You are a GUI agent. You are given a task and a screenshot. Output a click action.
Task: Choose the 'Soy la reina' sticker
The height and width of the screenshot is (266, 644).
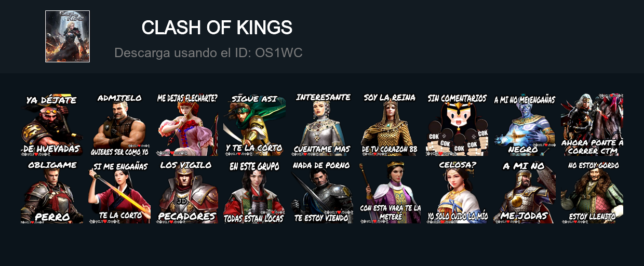(390, 125)
